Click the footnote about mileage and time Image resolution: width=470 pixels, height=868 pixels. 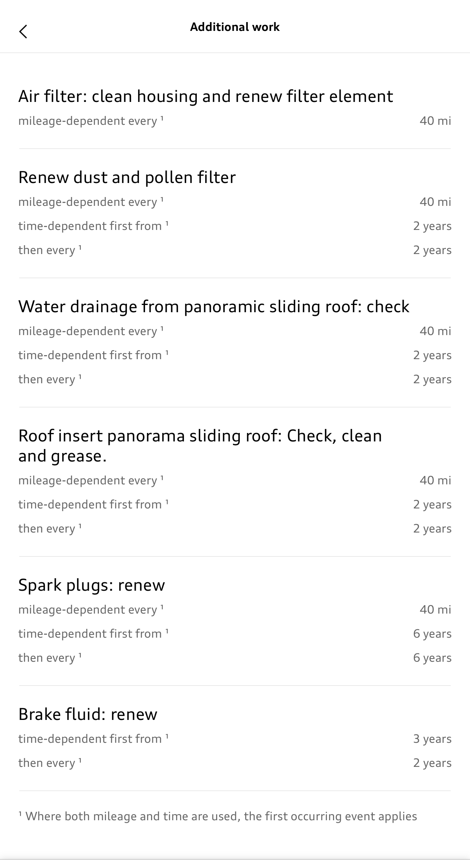(x=218, y=816)
